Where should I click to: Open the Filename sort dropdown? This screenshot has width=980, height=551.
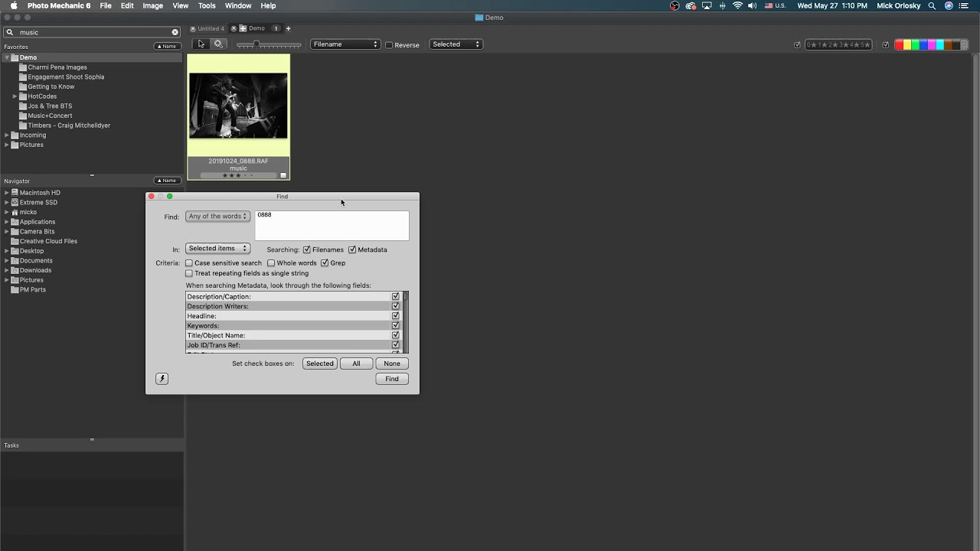[x=345, y=44]
